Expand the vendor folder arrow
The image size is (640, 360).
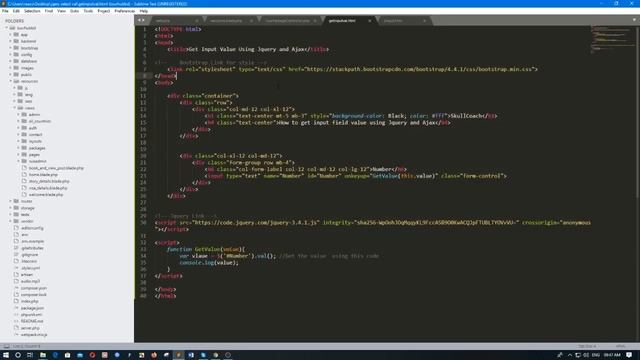(x=11, y=221)
